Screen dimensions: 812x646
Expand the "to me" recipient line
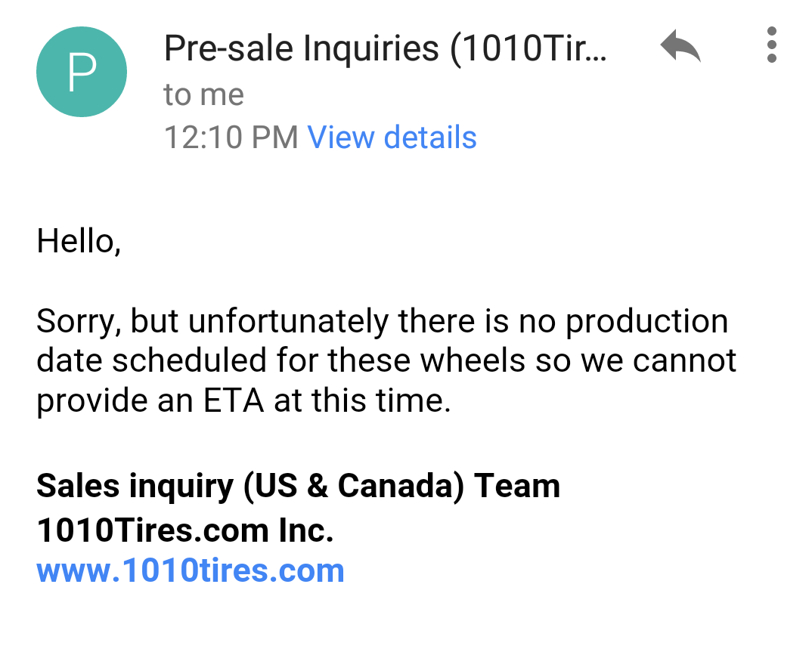[203, 94]
